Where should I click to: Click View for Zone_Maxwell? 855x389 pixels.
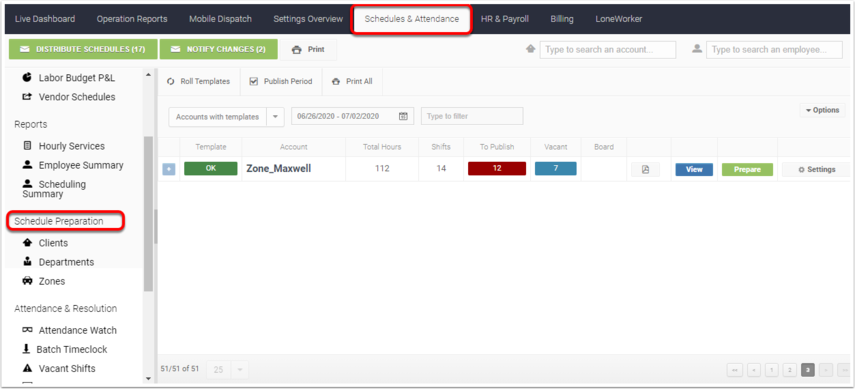pyautogui.click(x=694, y=170)
